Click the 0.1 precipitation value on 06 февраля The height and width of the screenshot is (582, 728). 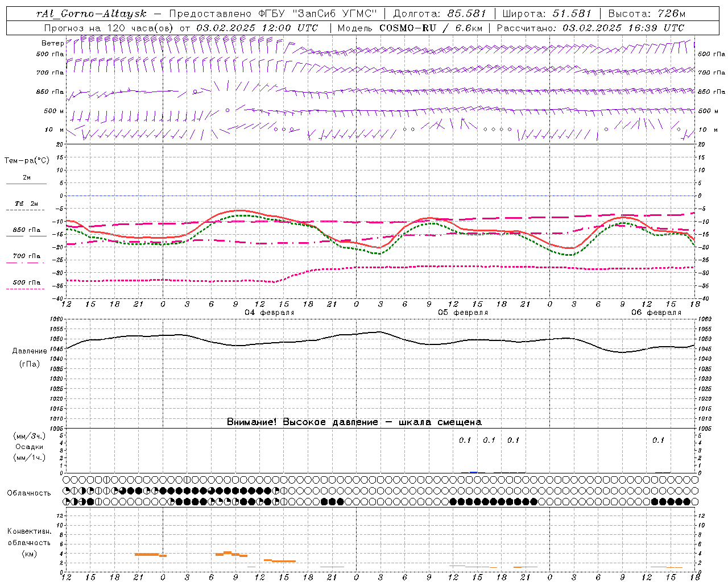coord(658,440)
